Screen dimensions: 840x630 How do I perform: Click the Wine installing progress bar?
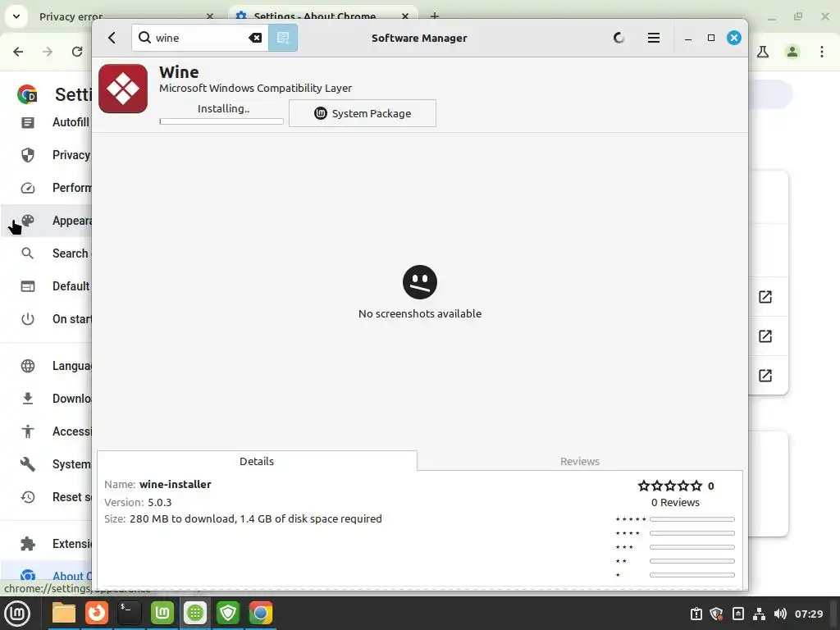(221, 121)
